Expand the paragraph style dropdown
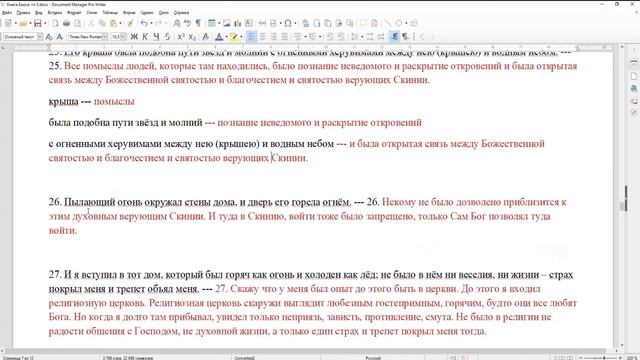Screen dimensions: 640x360 click(x=40, y=37)
